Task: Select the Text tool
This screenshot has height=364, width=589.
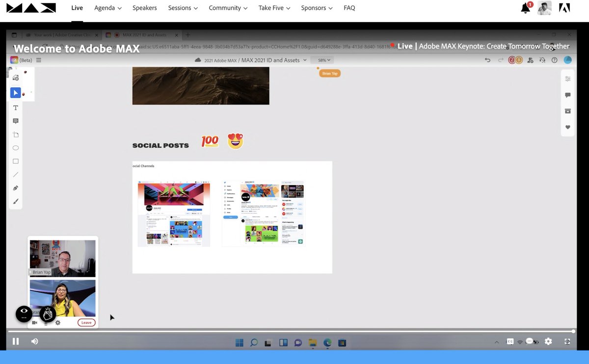Action: (16, 107)
